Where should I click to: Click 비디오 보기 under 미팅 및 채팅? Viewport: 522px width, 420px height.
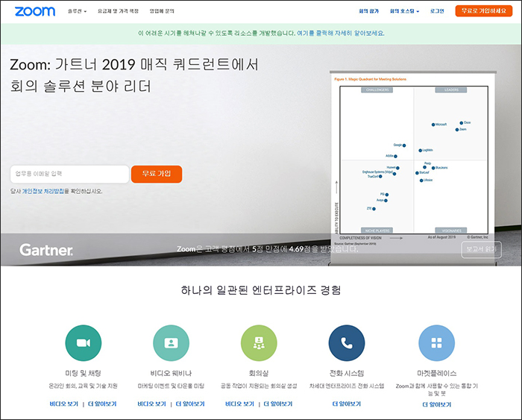click(64, 404)
